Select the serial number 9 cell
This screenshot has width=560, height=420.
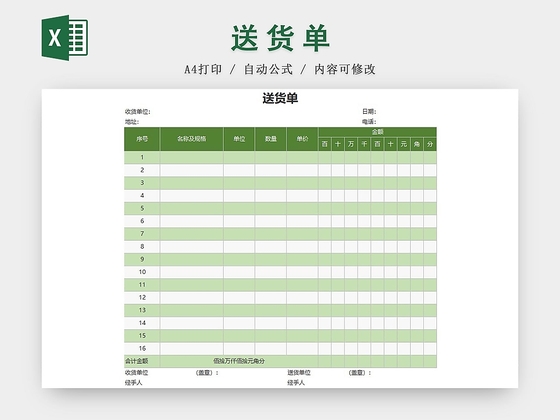tap(142, 259)
